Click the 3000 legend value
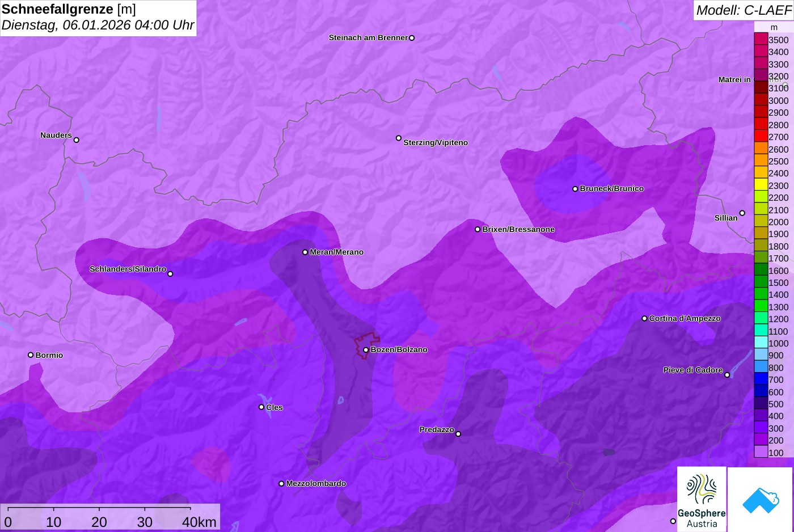The height and width of the screenshot is (532, 794). pyautogui.click(x=779, y=101)
